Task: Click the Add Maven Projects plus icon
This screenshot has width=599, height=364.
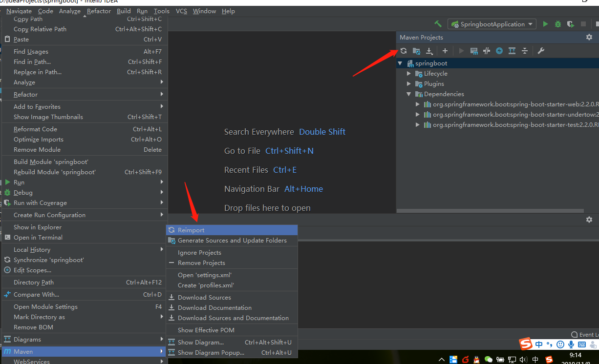Action: 445,51
